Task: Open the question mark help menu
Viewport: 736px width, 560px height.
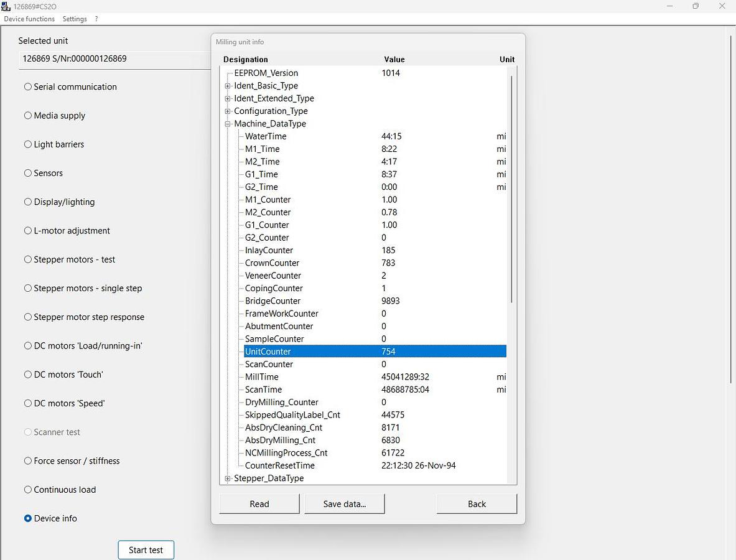Action: pyautogui.click(x=96, y=19)
